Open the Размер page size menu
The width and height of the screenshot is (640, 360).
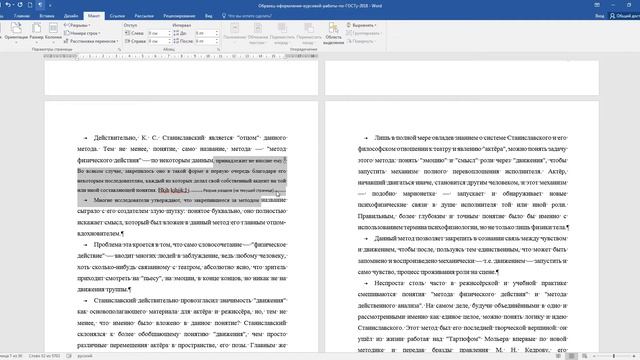36,32
